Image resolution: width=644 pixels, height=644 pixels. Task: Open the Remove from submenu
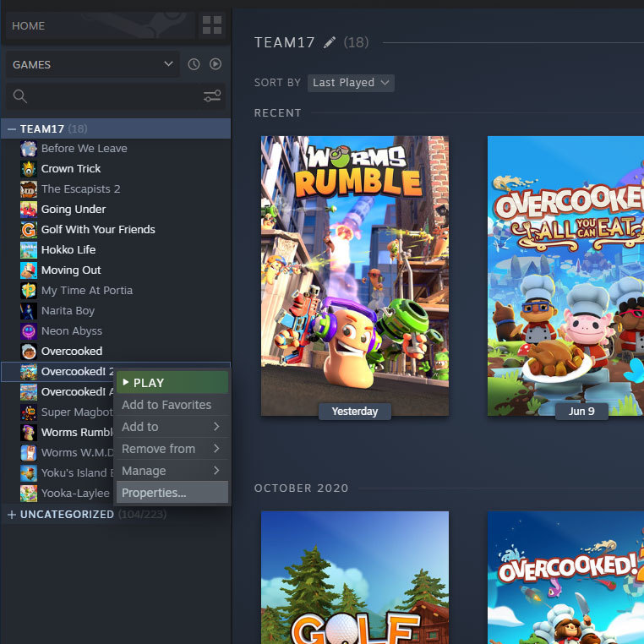tap(172, 449)
